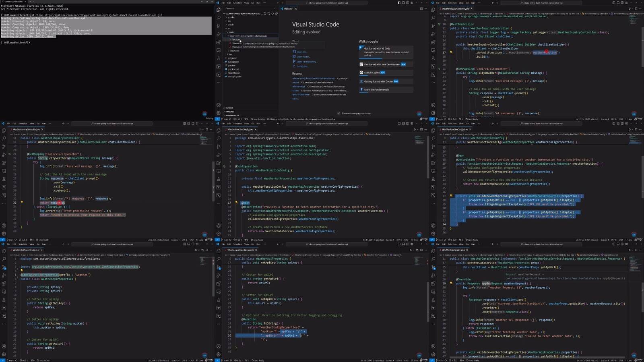Image resolution: width=644 pixels, height=362 pixels.
Task: Click New File icon in Explorer header
Action: click(265, 13)
